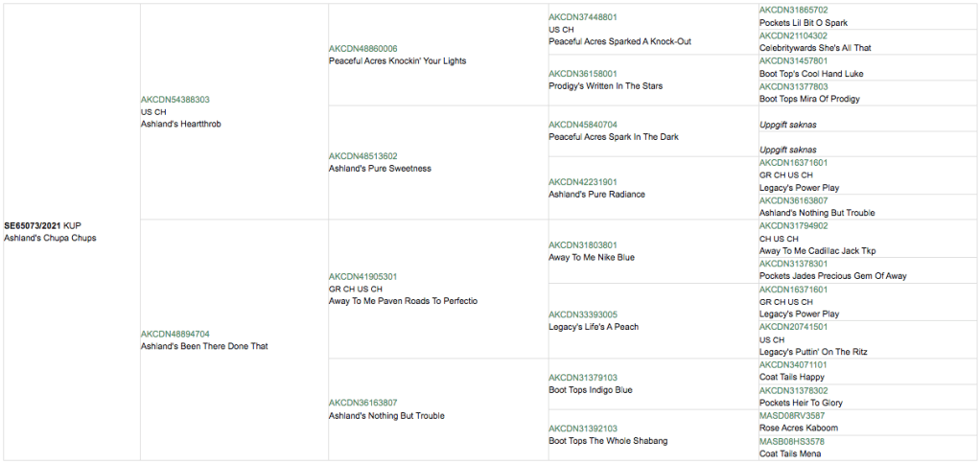Click AKCDN31865702 for Pockets Lil Bit O Spark

[793, 11]
